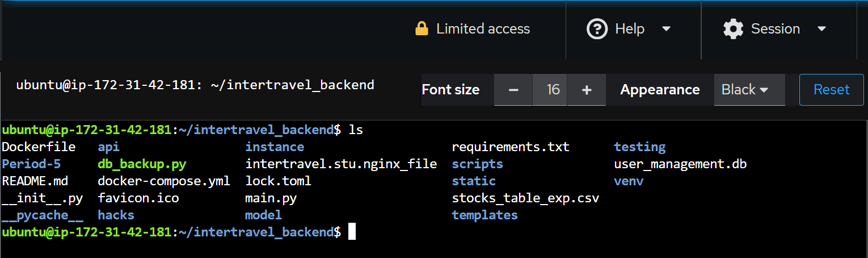The height and width of the screenshot is (258, 868).
Task: Click the Session gear icon
Action: click(x=734, y=29)
